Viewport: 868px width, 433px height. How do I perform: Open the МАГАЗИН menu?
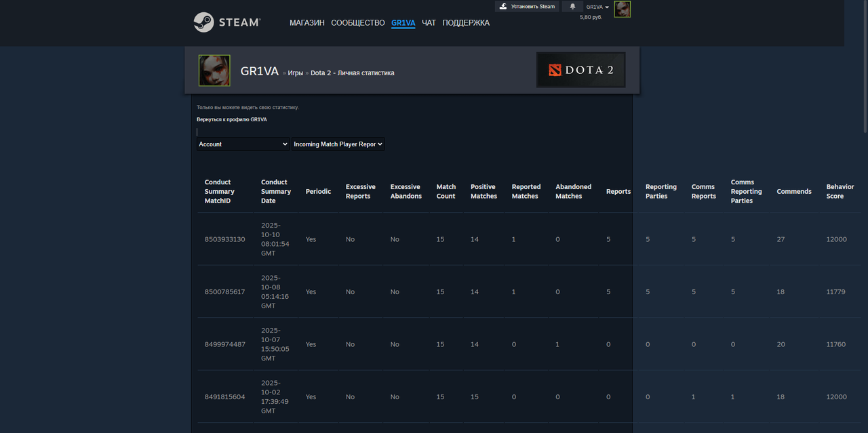(307, 23)
